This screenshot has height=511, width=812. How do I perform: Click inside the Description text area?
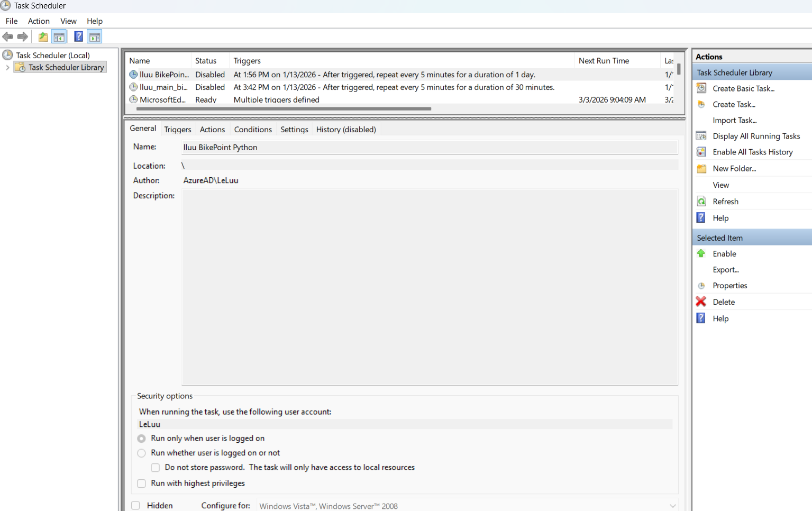(x=430, y=287)
